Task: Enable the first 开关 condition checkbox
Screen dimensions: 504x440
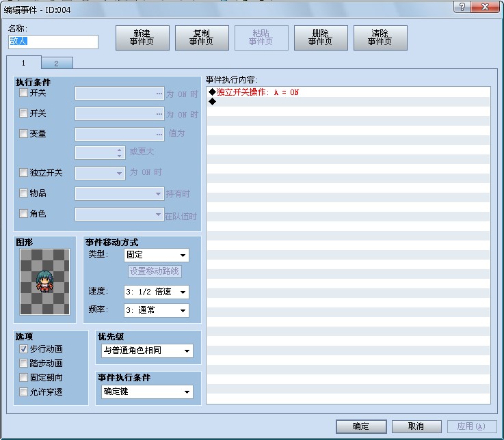Action: click(23, 93)
